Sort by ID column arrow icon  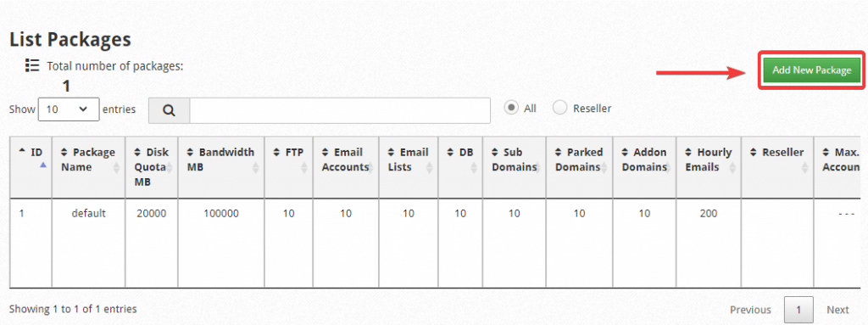coord(22,151)
